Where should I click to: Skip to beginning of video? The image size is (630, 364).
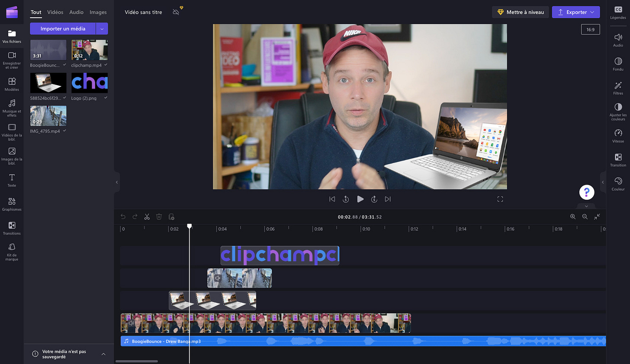coord(332,199)
